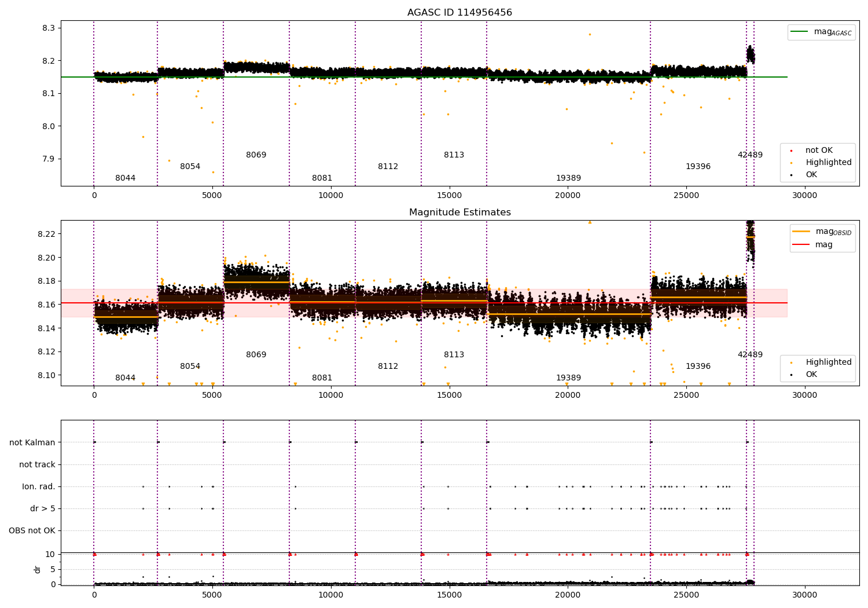Select the mag OBSID legend entry in middle plot
The height and width of the screenshot is (608, 868).
coord(822,232)
